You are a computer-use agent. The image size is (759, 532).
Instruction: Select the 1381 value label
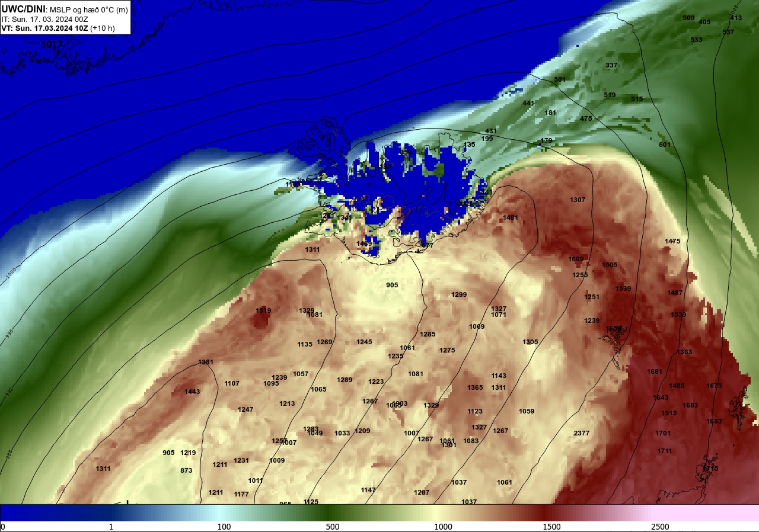pos(206,362)
